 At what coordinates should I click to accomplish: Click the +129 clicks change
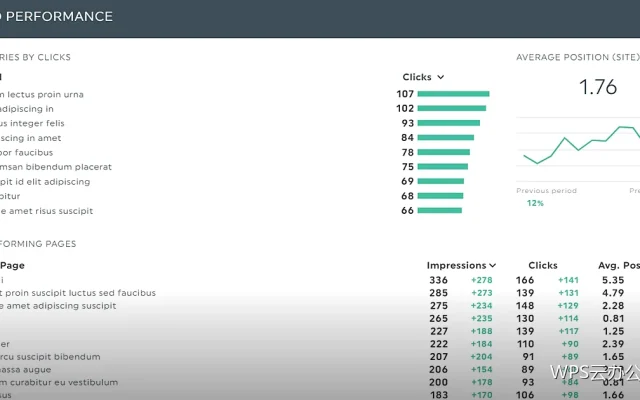(x=569, y=306)
